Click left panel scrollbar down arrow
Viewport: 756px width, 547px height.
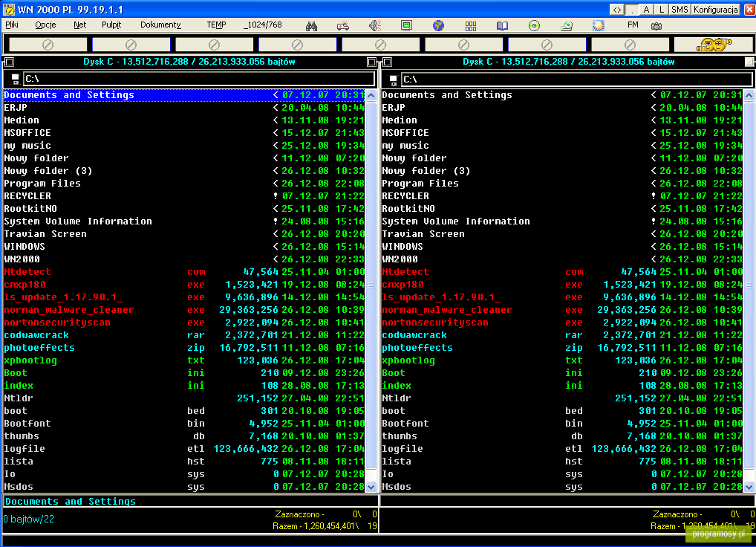pos(371,488)
